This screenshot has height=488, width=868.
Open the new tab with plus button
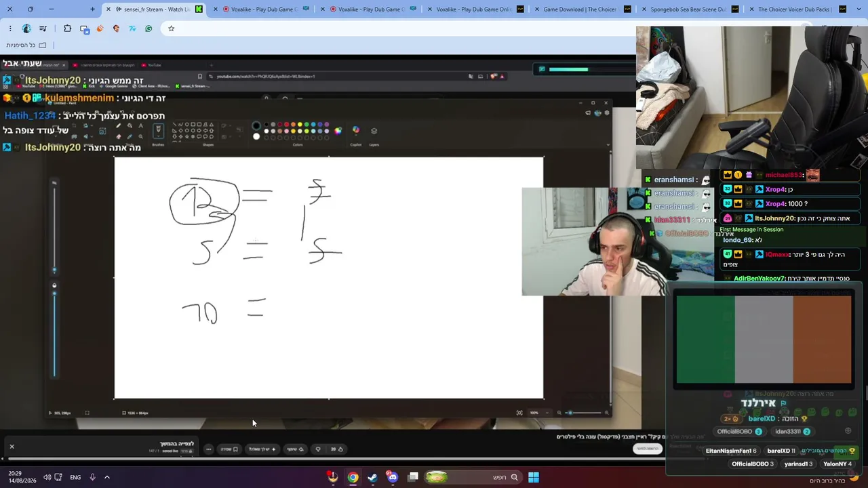coord(93,9)
